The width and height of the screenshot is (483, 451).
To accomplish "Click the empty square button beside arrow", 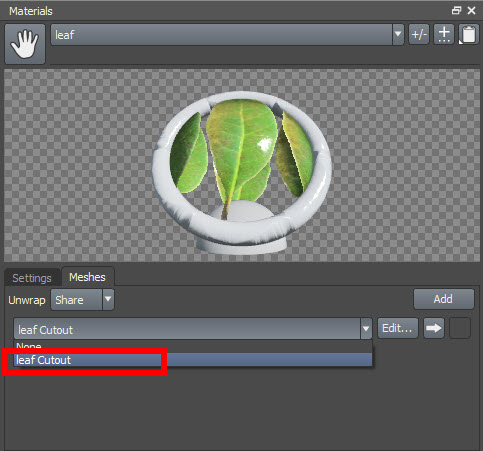I will [460, 328].
